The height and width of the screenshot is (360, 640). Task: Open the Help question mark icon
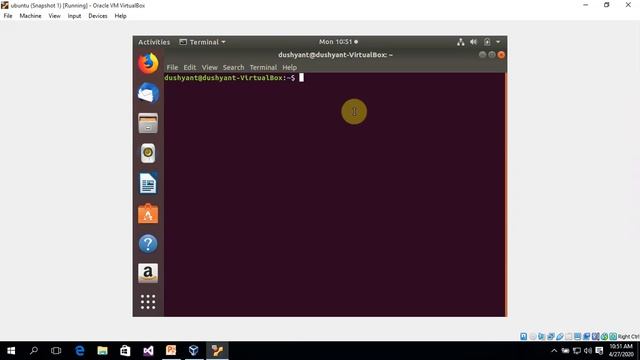148,244
